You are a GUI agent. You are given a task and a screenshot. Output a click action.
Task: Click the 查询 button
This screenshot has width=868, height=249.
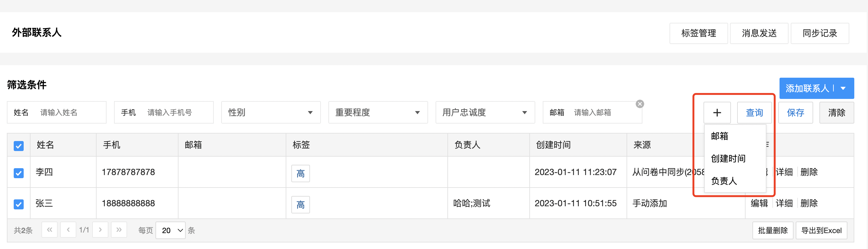click(754, 112)
